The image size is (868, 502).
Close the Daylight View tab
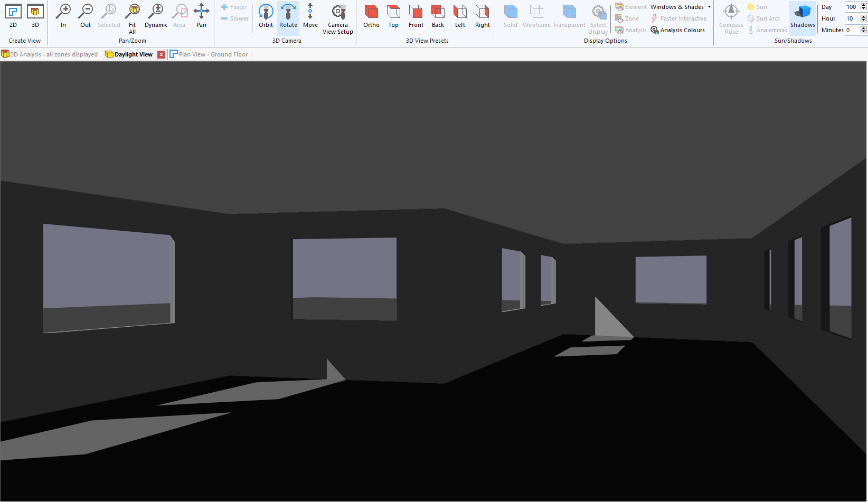coord(162,54)
